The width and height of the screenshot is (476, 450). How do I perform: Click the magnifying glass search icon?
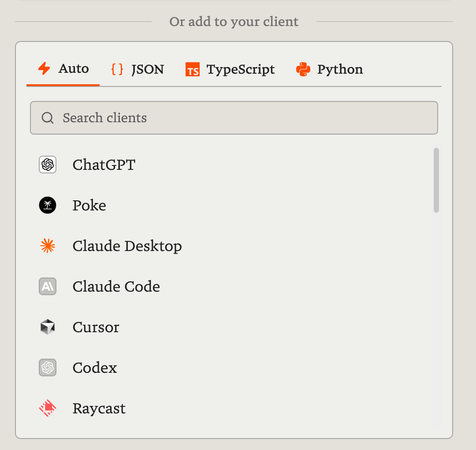click(x=48, y=118)
